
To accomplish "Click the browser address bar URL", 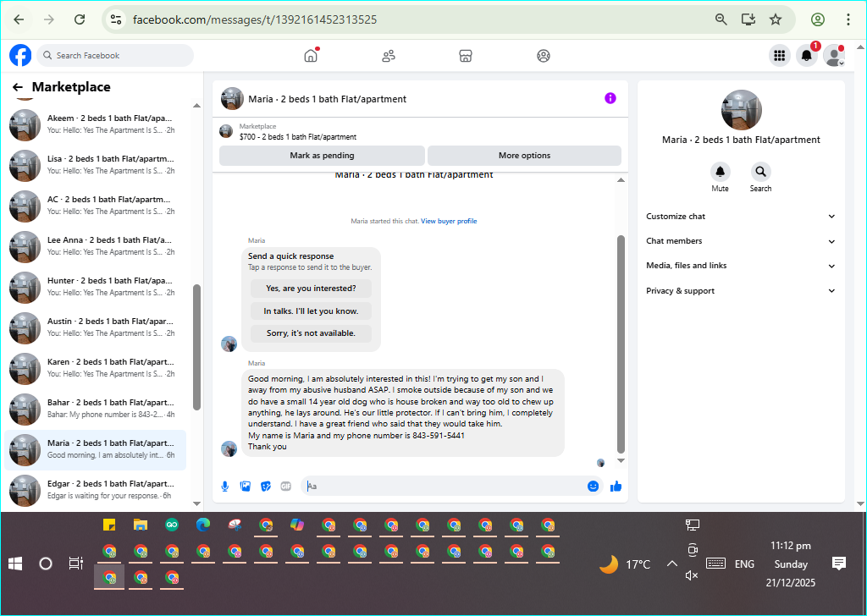I will [x=255, y=20].
